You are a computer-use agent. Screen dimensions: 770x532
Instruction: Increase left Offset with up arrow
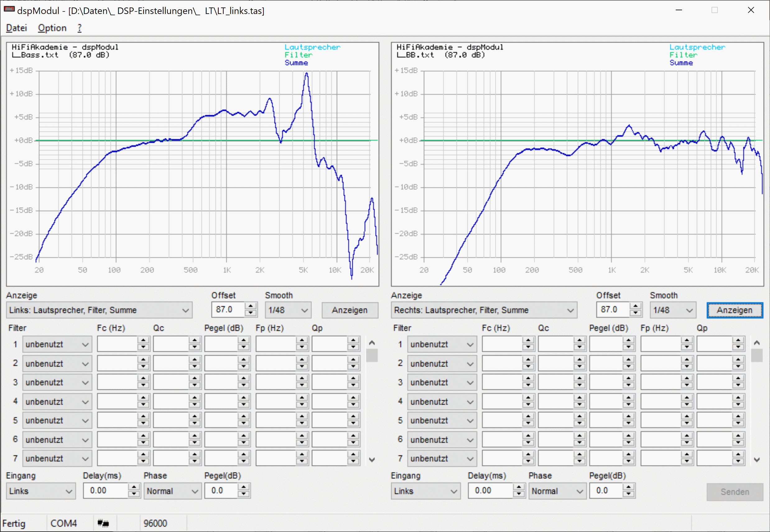251,306
